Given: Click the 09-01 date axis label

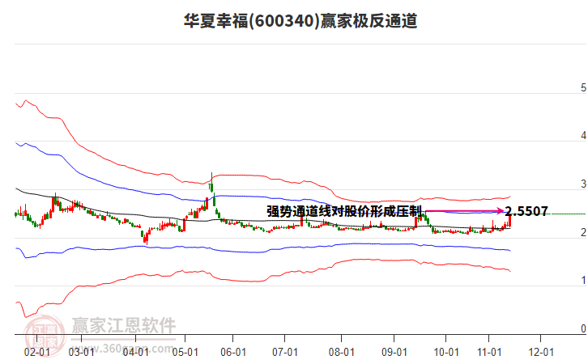Looking at the screenshot, I should pyautogui.click(x=394, y=352).
